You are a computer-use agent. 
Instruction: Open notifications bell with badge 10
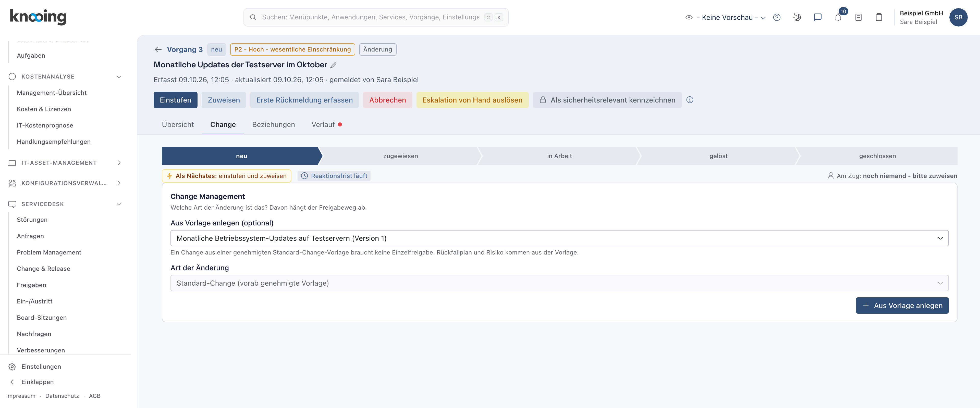tap(838, 18)
